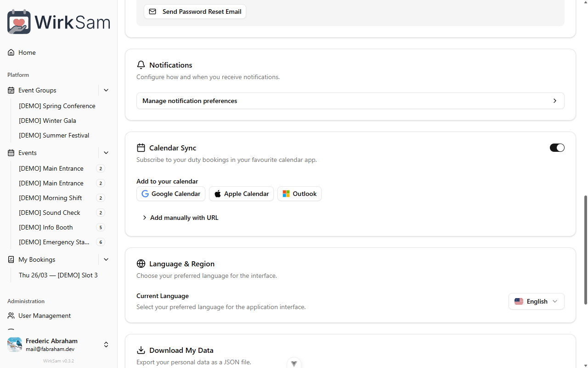Screen dimensions: 588x368
Task: Click the User Management people icon
Action: pyautogui.click(x=11, y=316)
